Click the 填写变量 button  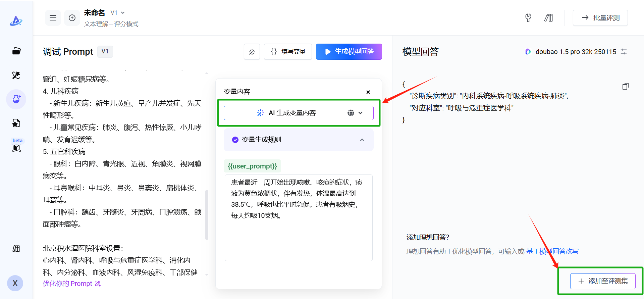pos(288,52)
